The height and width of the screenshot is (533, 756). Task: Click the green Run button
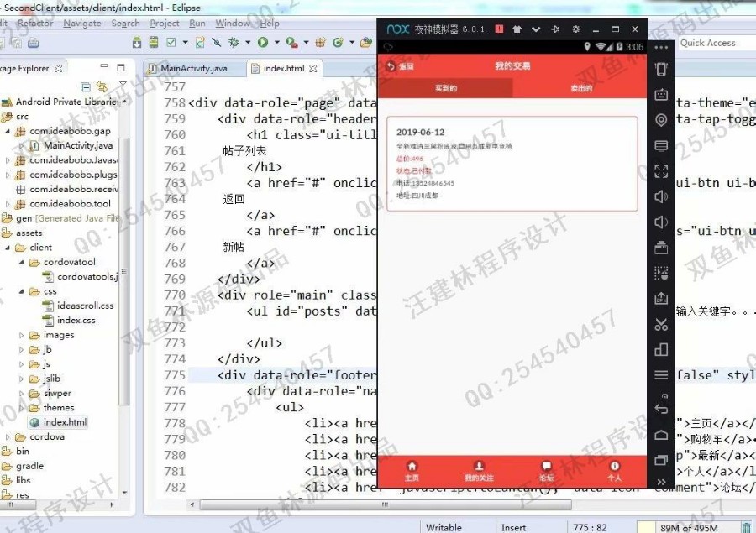[263, 43]
